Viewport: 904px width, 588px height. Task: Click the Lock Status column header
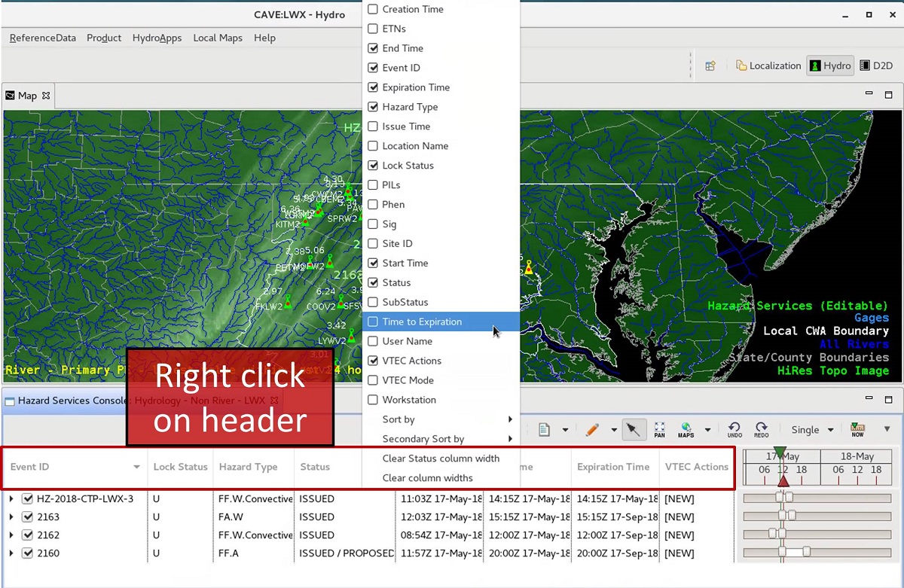[180, 467]
